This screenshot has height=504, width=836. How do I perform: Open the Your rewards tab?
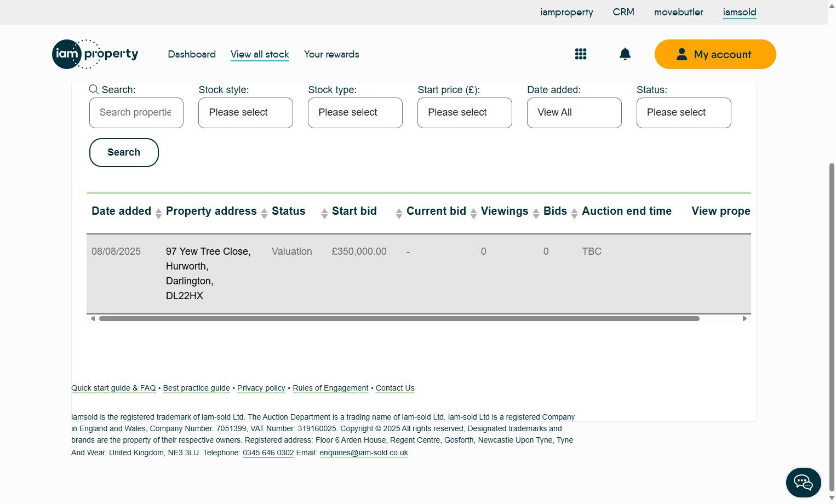pos(331,54)
